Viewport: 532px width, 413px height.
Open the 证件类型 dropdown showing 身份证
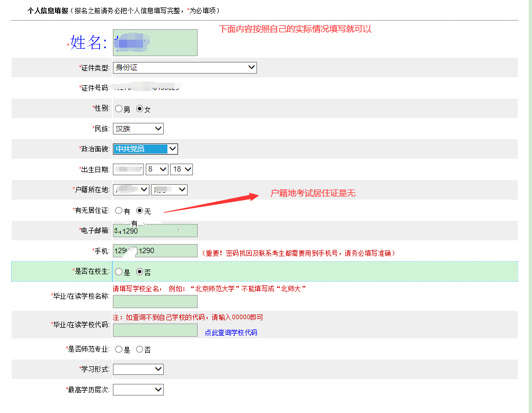coord(184,67)
